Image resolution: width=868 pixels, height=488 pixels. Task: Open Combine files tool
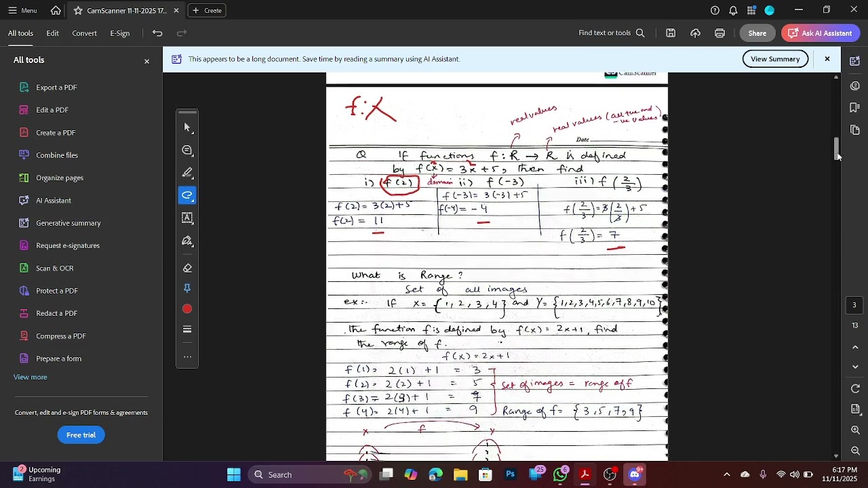[x=57, y=155]
